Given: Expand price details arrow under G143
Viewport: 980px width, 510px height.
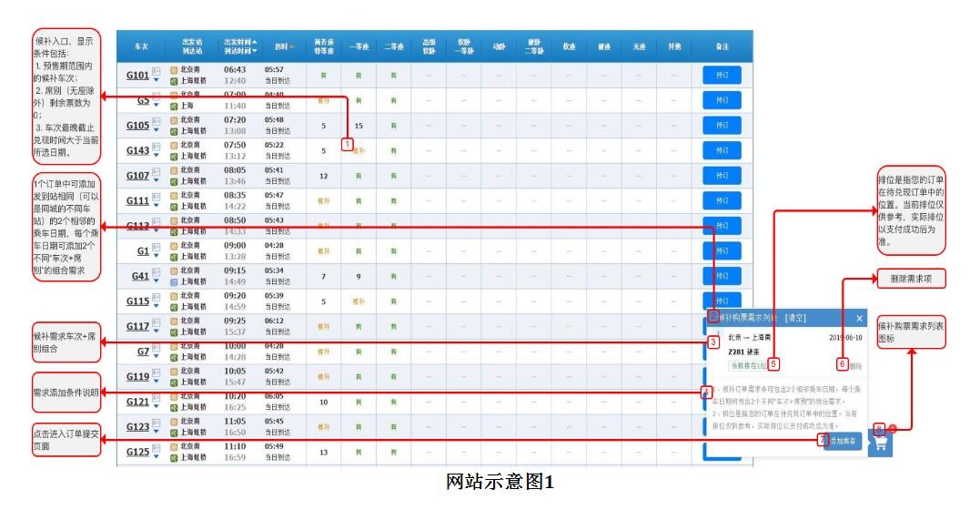Looking at the screenshot, I should [x=157, y=155].
